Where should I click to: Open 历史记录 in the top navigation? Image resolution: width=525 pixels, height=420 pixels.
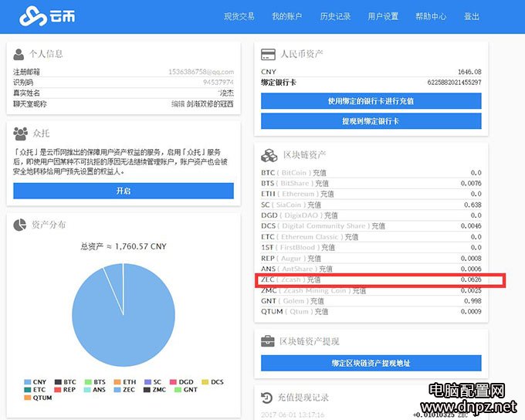tap(335, 16)
